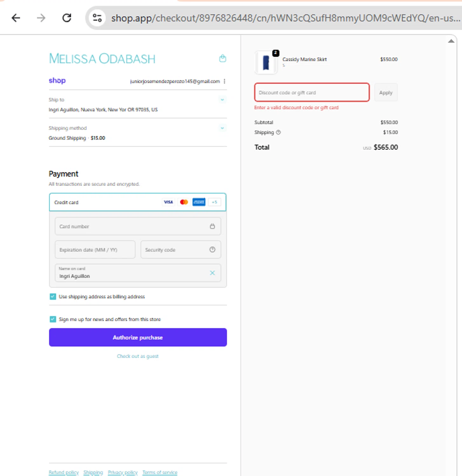Image resolution: width=462 pixels, height=476 pixels.
Task: Show the +5 more card brands
Action: pos(214,202)
